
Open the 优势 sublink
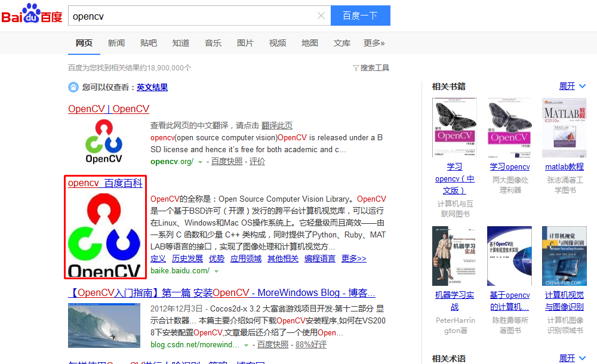coord(217,258)
